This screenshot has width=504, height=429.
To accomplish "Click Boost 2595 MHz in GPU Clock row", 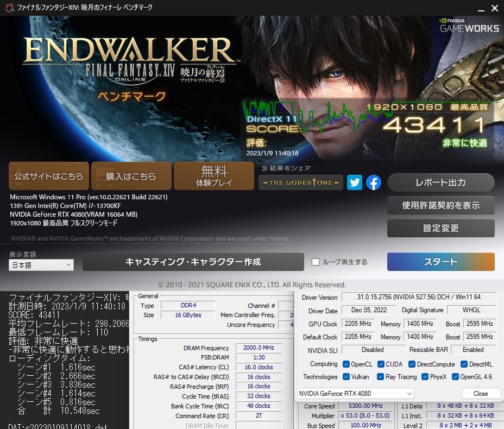I will [479, 324].
